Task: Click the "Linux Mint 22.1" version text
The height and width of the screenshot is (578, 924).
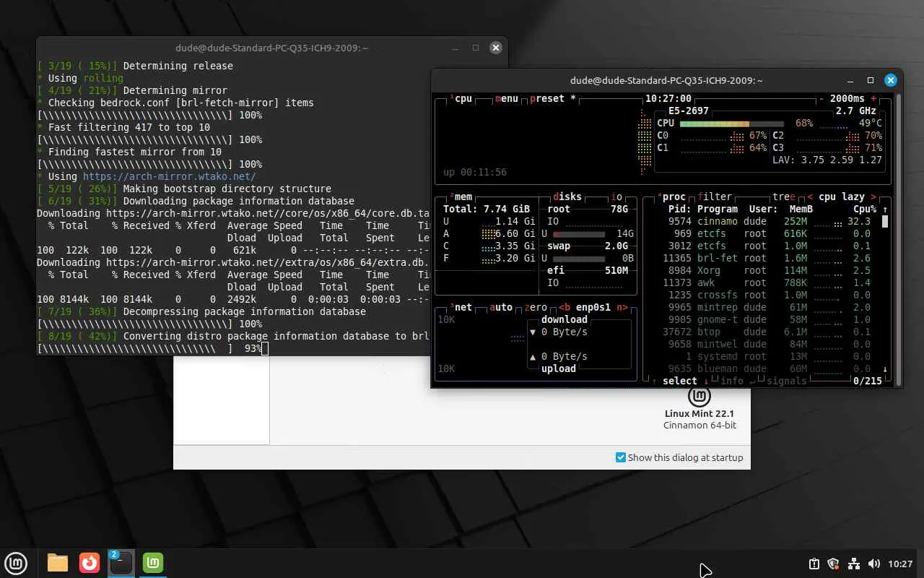Action: [699, 414]
